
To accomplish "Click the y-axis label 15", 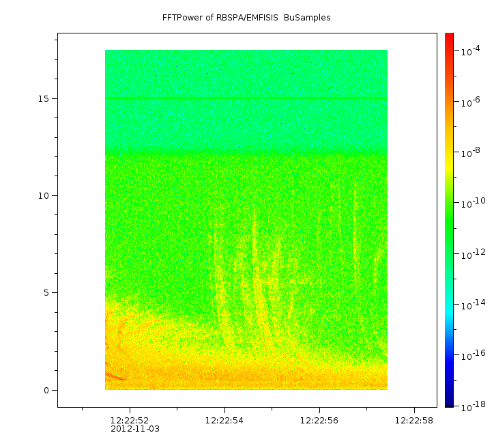I will coord(44,98).
